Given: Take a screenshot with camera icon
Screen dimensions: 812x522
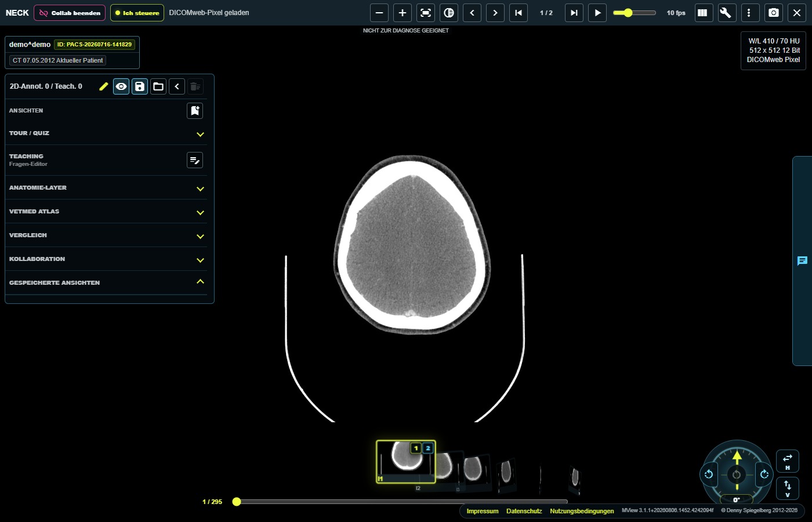Looking at the screenshot, I should point(774,13).
